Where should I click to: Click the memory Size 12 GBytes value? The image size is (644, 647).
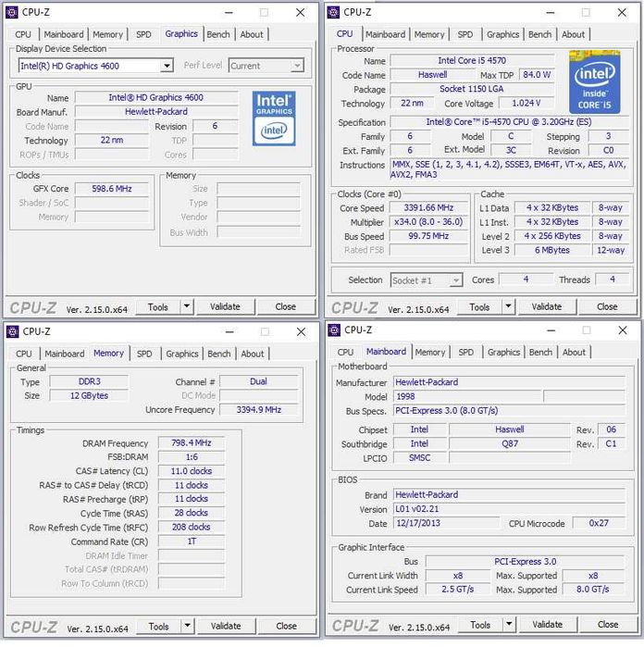click(89, 395)
